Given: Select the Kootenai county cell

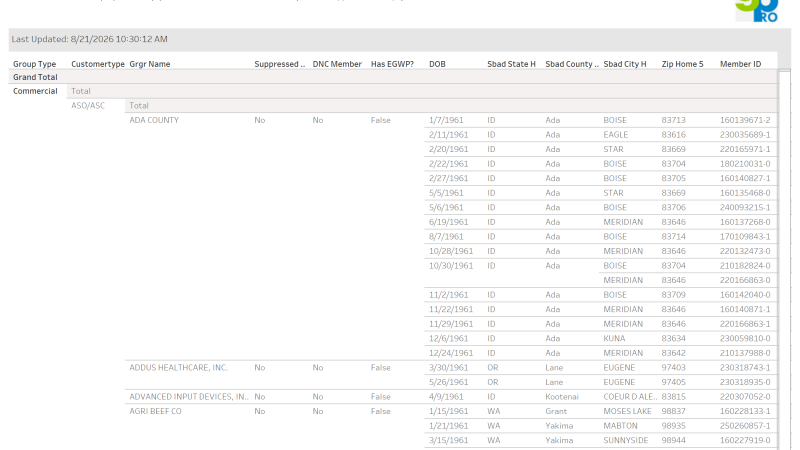Looking at the screenshot, I should click(562, 396).
